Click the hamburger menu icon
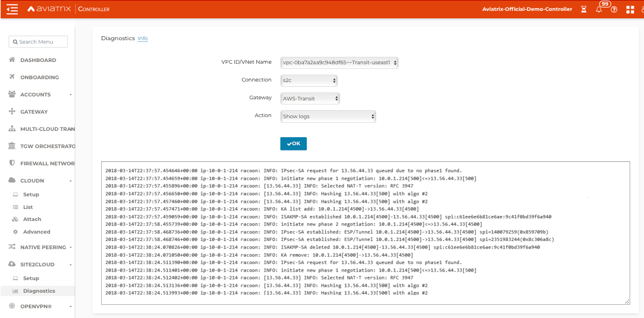644x318 pixels. [x=12, y=9]
